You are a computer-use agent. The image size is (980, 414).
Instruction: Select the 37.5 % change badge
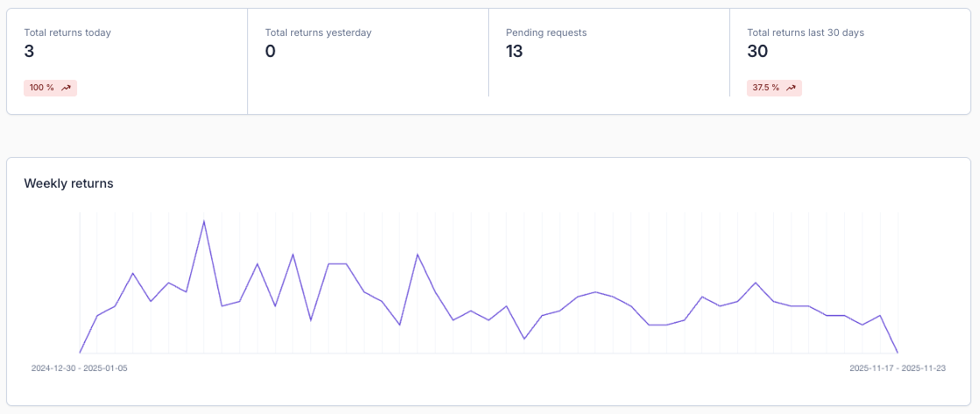click(x=774, y=89)
